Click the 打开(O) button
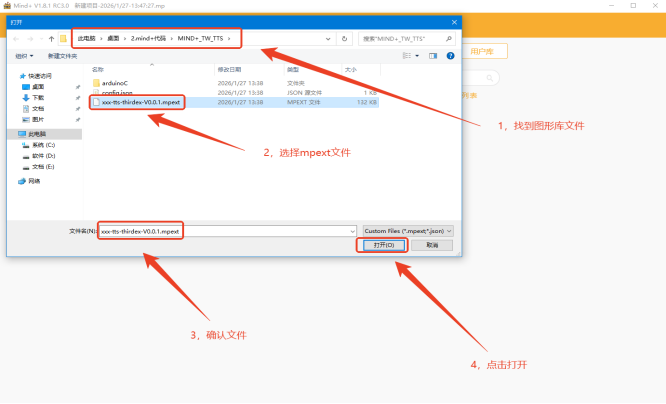666x404 pixels. [384, 245]
